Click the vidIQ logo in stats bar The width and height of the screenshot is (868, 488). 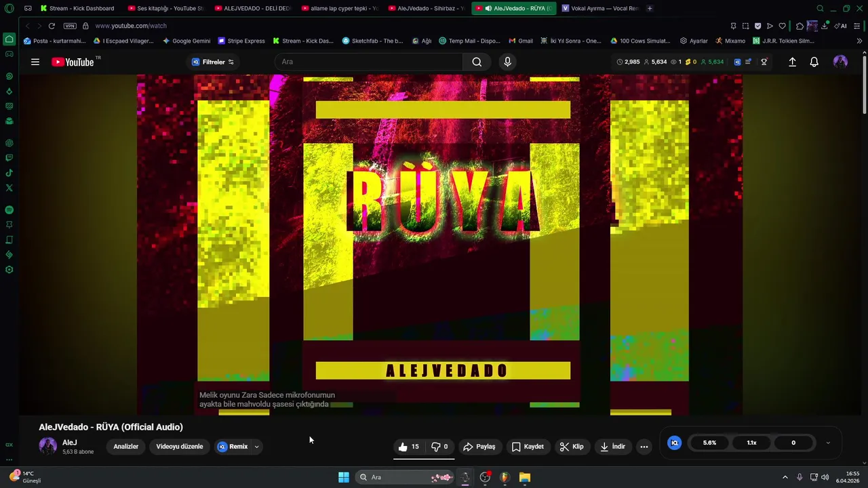(x=738, y=62)
